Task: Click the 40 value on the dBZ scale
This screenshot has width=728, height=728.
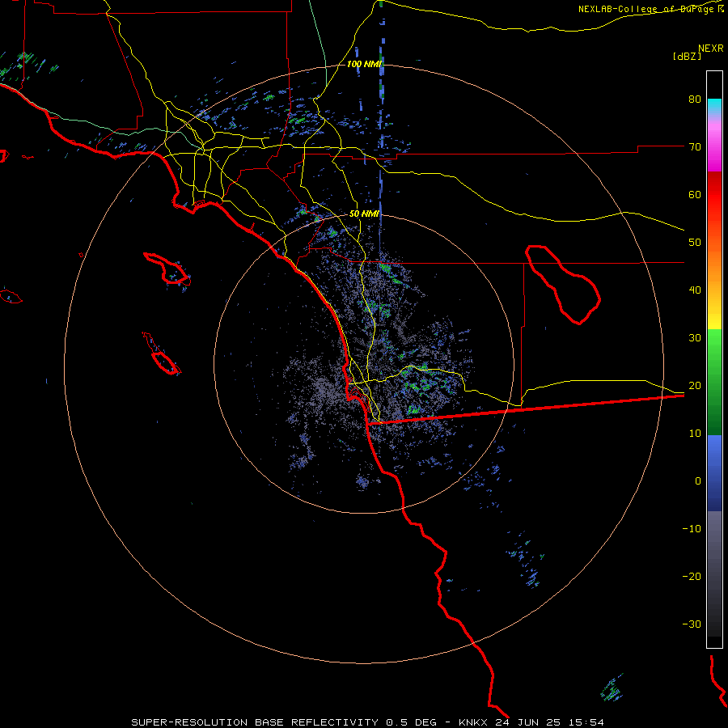Action: pyautogui.click(x=695, y=290)
